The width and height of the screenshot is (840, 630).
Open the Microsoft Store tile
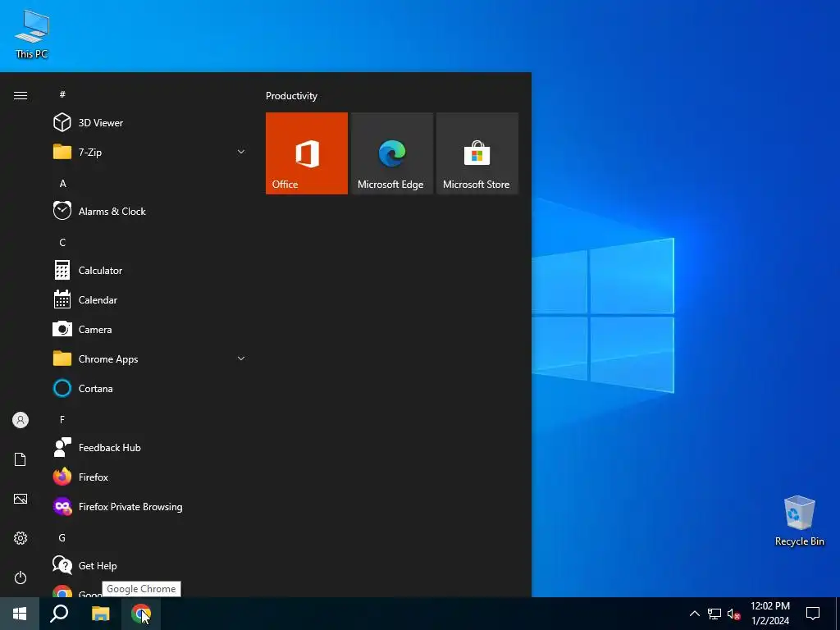(x=477, y=153)
